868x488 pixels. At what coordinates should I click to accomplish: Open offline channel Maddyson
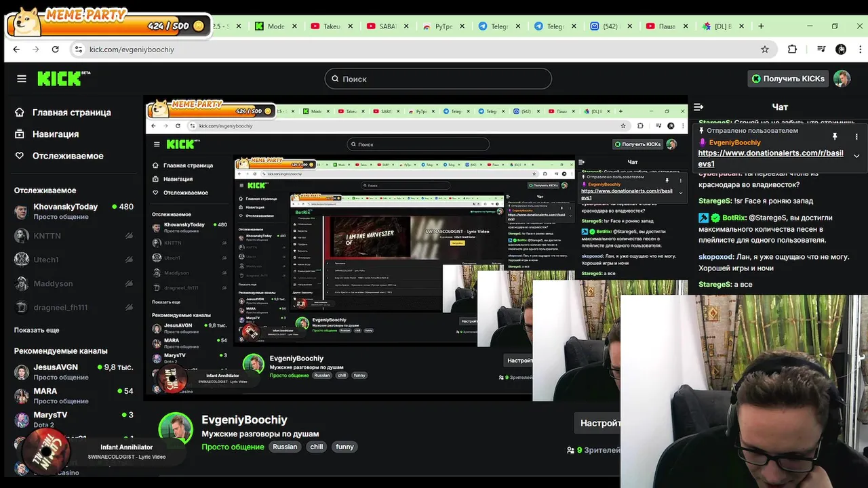(x=73, y=283)
